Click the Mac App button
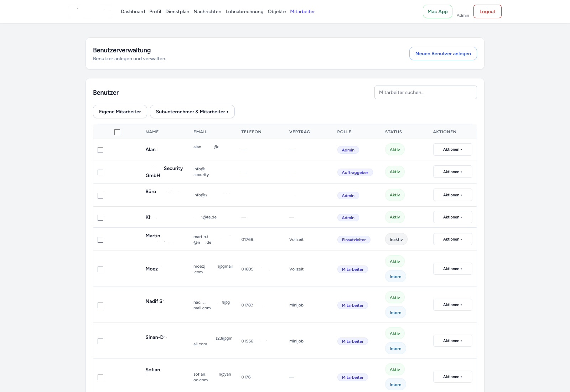Viewport: 570px width, 392px height. click(x=437, y=11)
